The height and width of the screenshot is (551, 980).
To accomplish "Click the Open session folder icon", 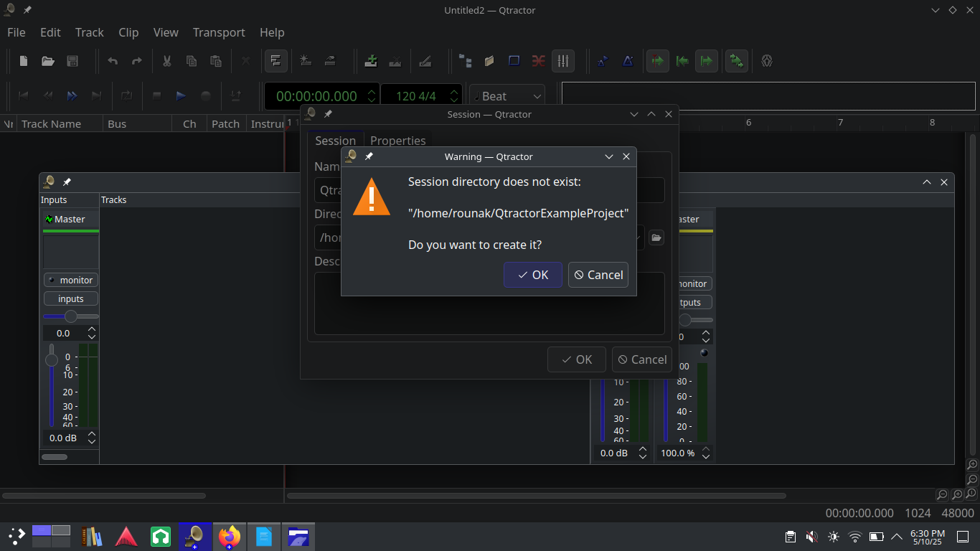I will pos(48,61).
